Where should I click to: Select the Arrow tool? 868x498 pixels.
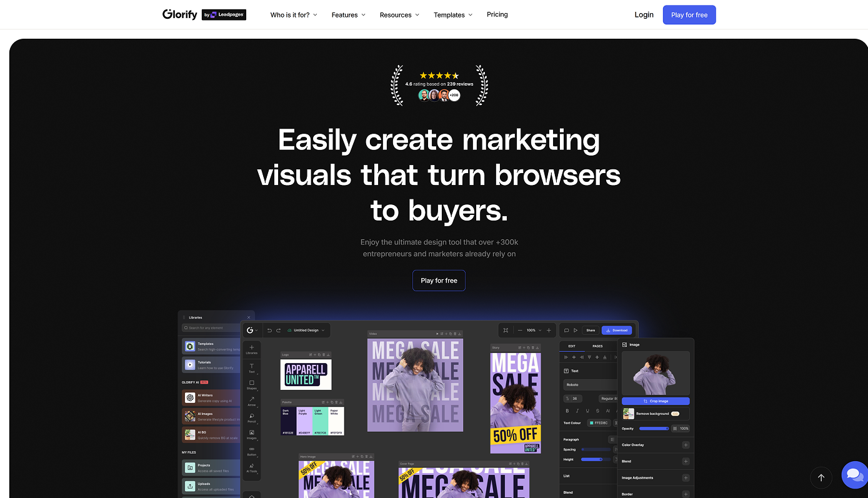[252, 401]
